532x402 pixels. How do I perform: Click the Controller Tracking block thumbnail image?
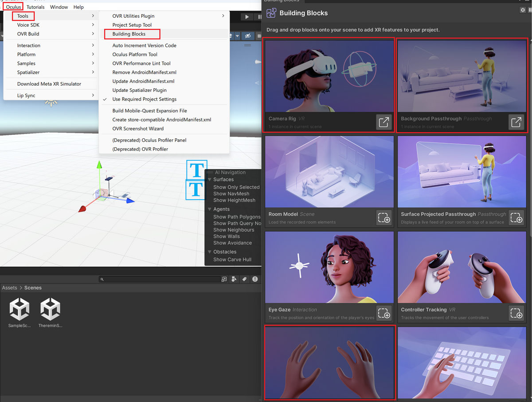tap(462, 267)
